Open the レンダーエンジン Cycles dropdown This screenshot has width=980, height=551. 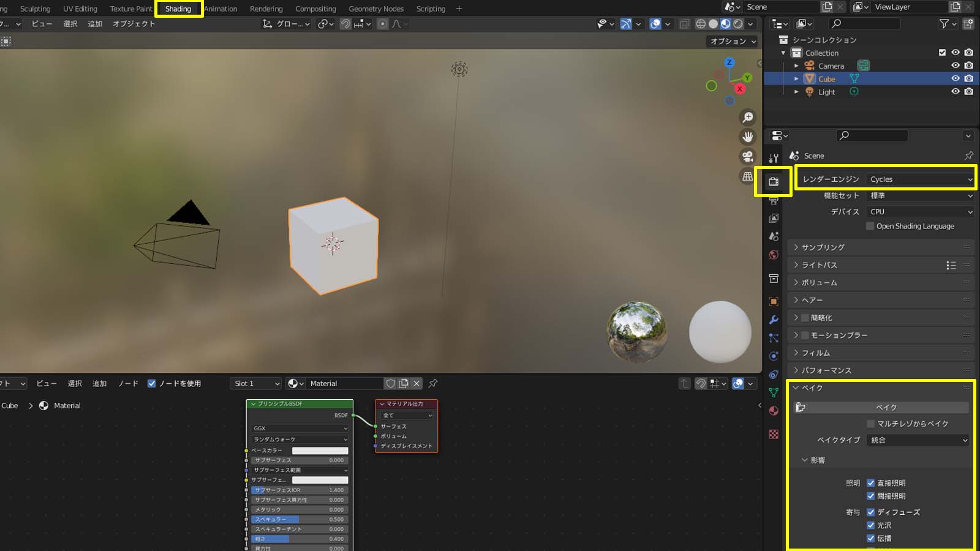tap(920, 179)
